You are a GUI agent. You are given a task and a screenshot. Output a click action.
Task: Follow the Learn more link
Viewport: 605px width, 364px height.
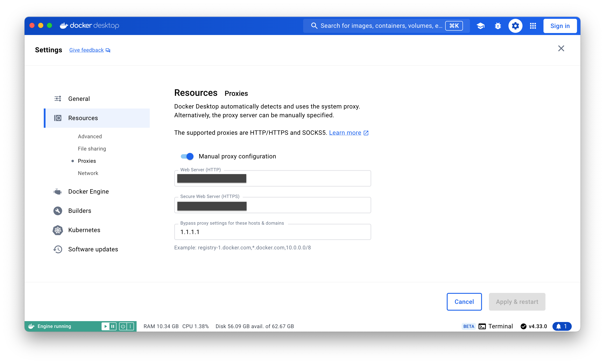(x=345, y=133)
